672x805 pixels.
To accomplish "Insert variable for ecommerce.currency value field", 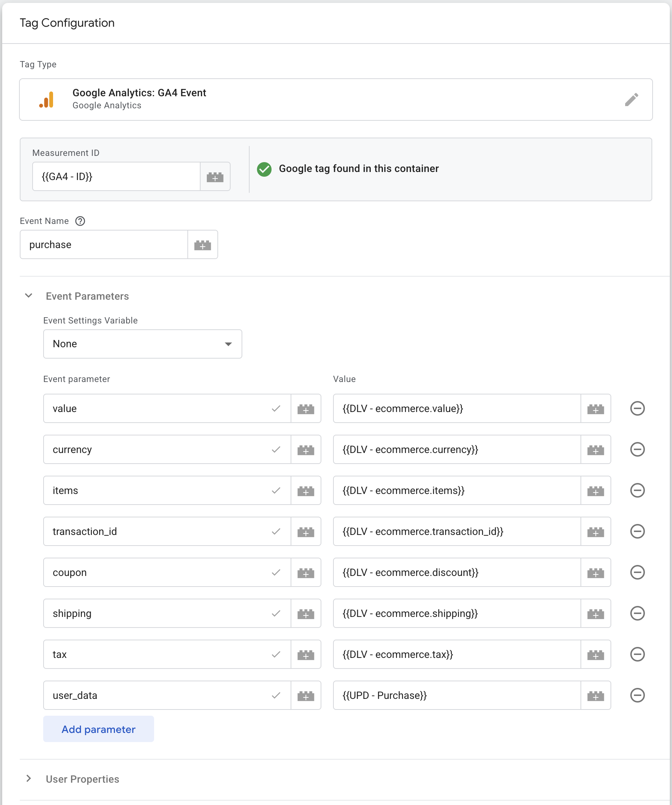I will [596, 450].
